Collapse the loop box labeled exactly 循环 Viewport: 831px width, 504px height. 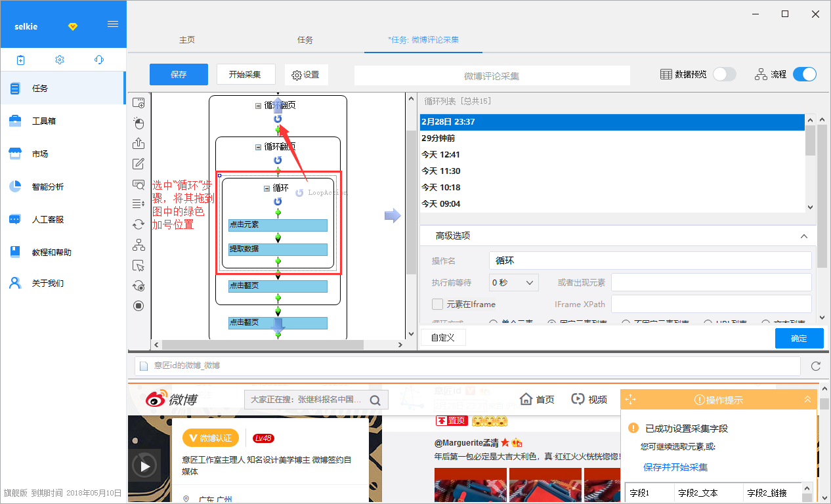pos(266,188)
